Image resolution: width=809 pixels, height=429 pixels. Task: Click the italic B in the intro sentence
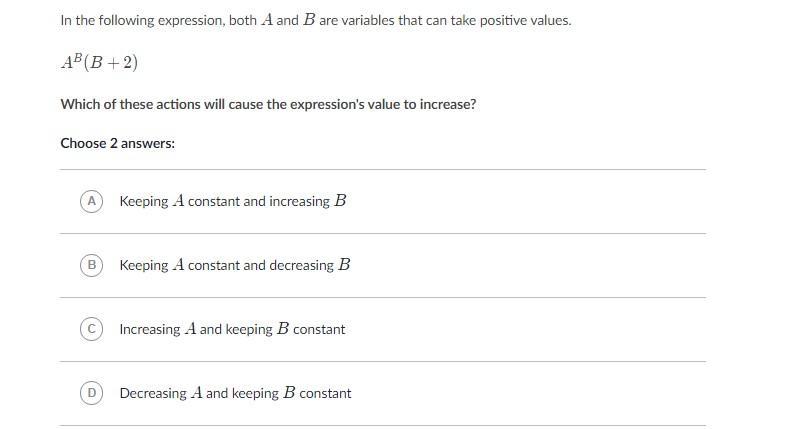309,20
